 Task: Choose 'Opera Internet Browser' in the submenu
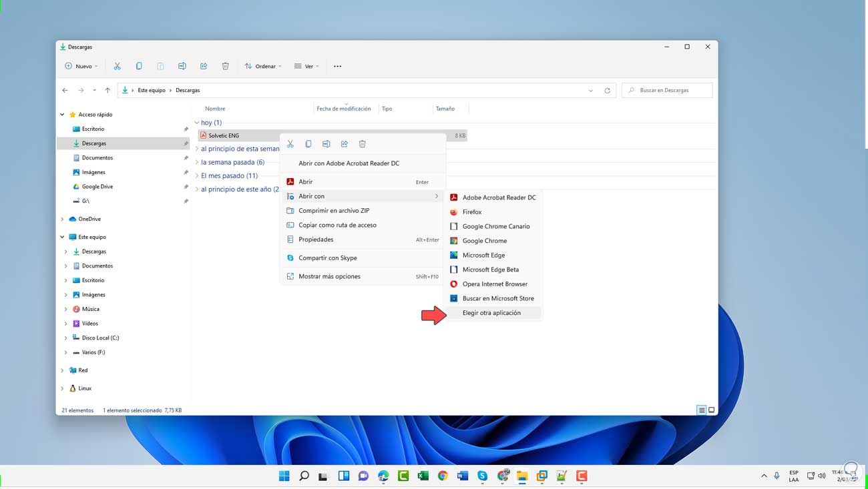coord(494,284)
